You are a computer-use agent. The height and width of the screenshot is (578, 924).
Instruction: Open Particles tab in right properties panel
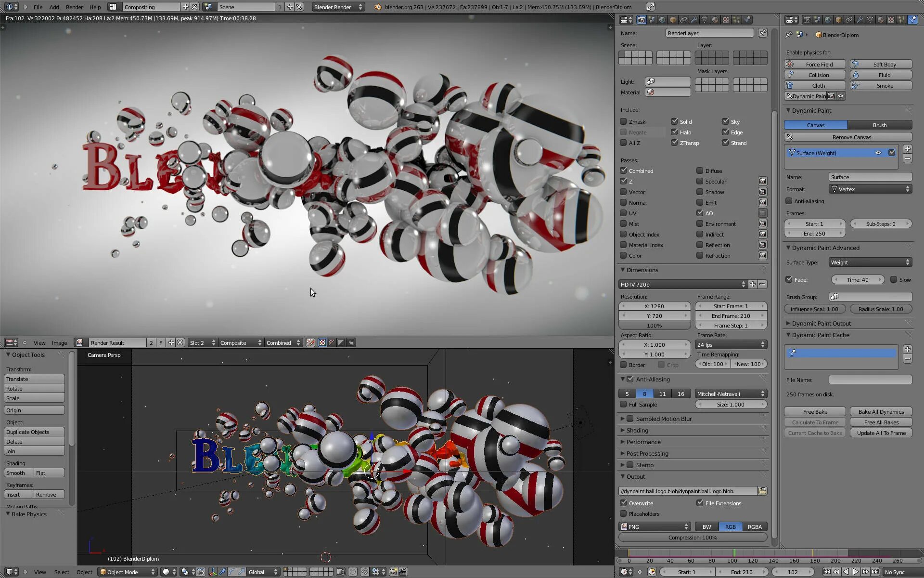(902, 20)
